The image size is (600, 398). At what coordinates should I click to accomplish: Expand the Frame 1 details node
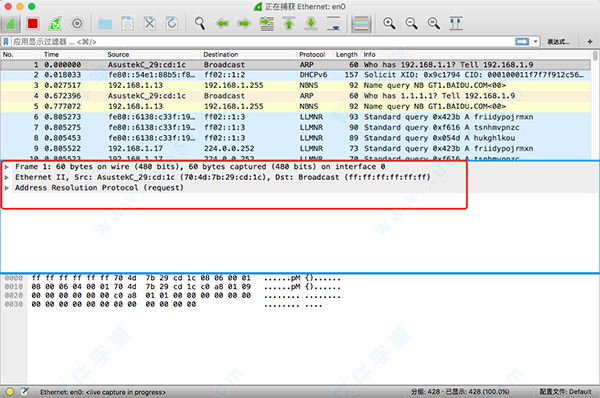pyautogui.click(x=7, y=167)
